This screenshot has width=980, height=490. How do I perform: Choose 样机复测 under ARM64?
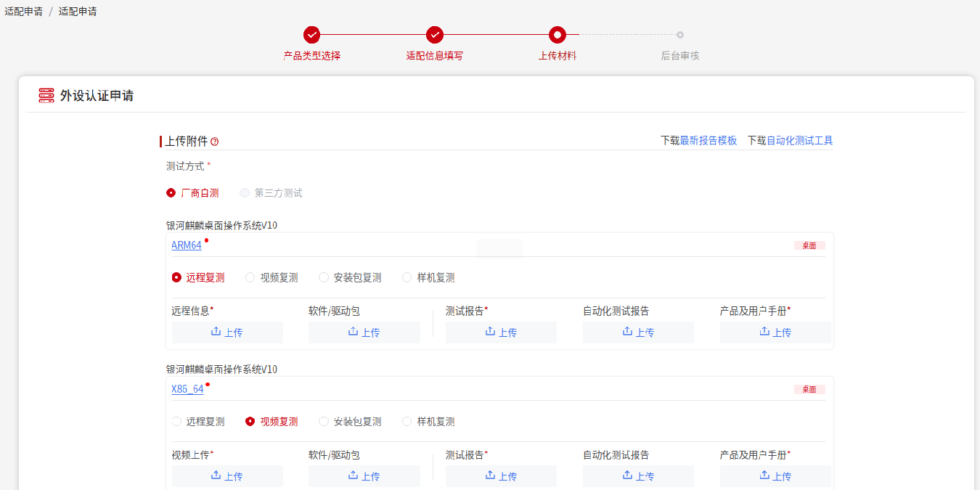[407, 277]
